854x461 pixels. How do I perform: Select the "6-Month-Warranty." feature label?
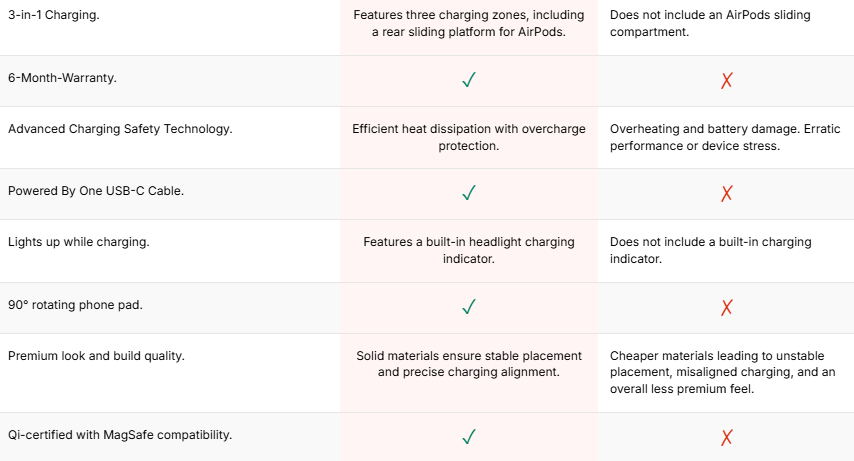pos(62,77)
